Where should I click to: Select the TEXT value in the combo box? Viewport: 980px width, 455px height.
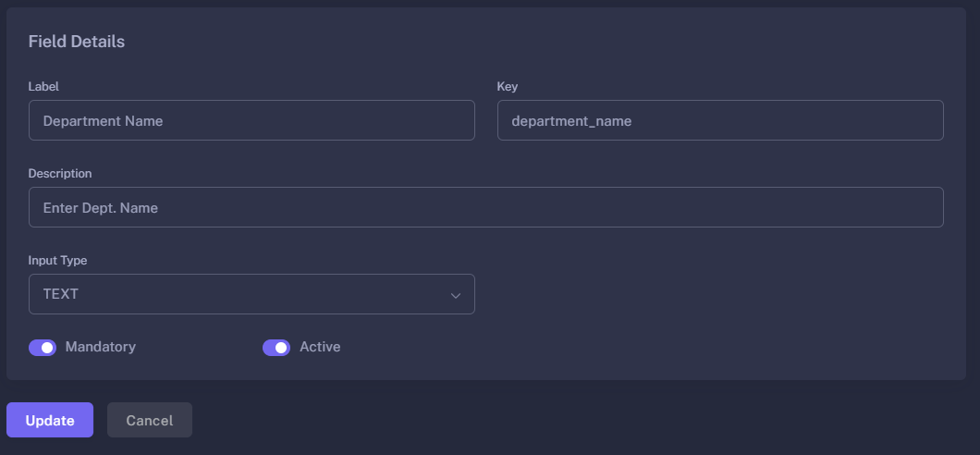pos(61,294)
